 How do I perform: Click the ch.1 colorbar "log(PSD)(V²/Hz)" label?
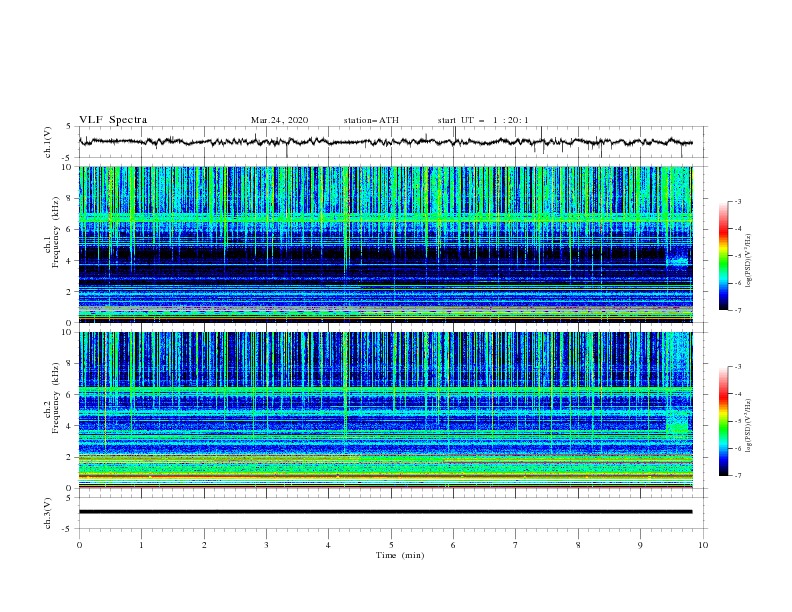(750, 261)
